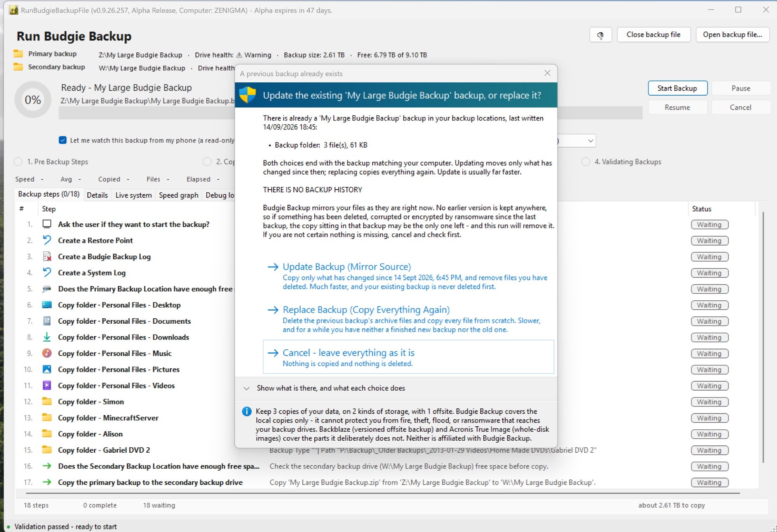
Task: Toggle the watch backup from my phone checkbox
Action: [63, 140]
